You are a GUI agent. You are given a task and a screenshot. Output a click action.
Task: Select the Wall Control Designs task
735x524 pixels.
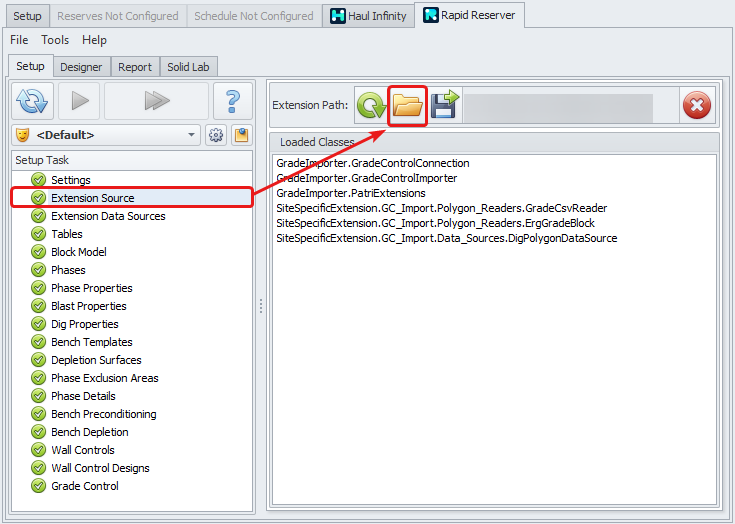pyautogui.click(x=100, y=468)
